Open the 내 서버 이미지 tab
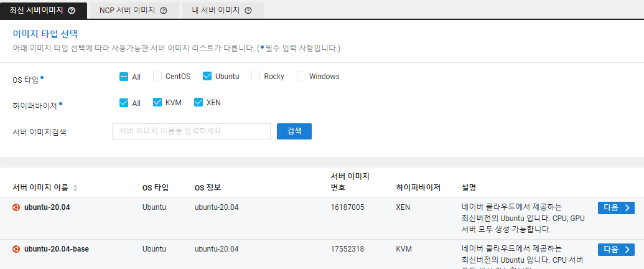 [217, 11]
